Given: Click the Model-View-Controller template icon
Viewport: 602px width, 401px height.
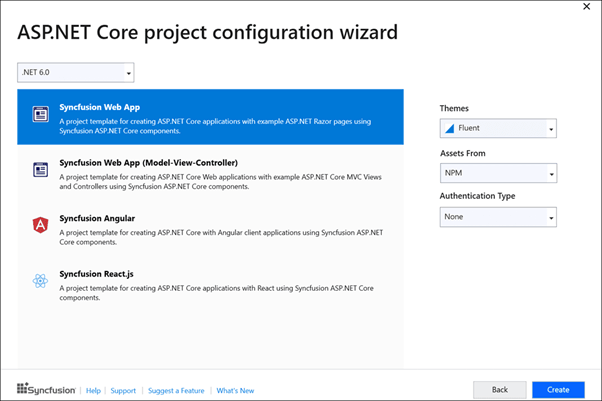Looking at the screenshot, I should (x=41, y=170).
